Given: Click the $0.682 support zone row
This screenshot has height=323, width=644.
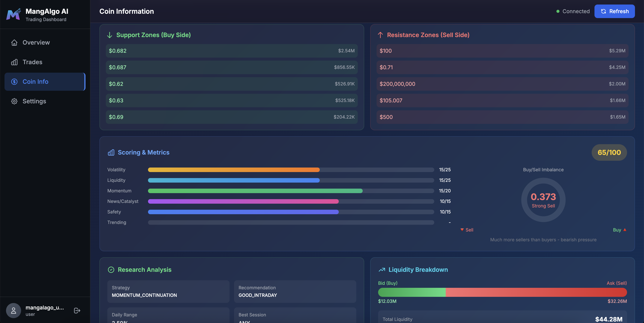Looking at the screenshot, I should coord(231,51).
